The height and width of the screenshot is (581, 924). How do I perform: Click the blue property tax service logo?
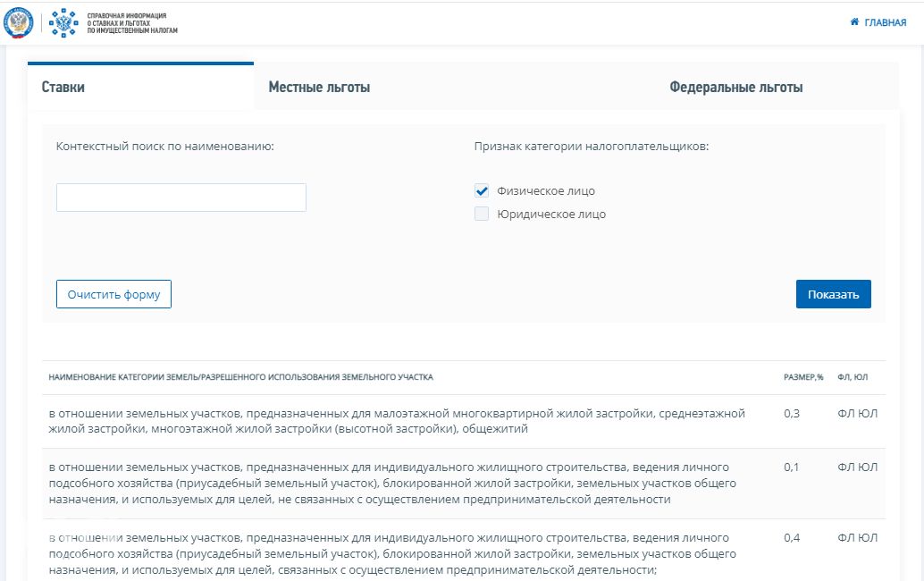pos(63,23)
